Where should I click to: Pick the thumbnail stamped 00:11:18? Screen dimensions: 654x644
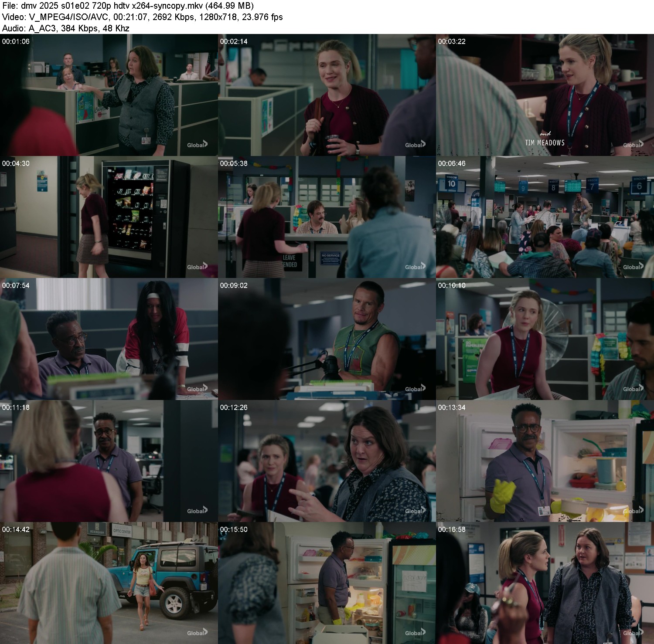click(109, 461)
